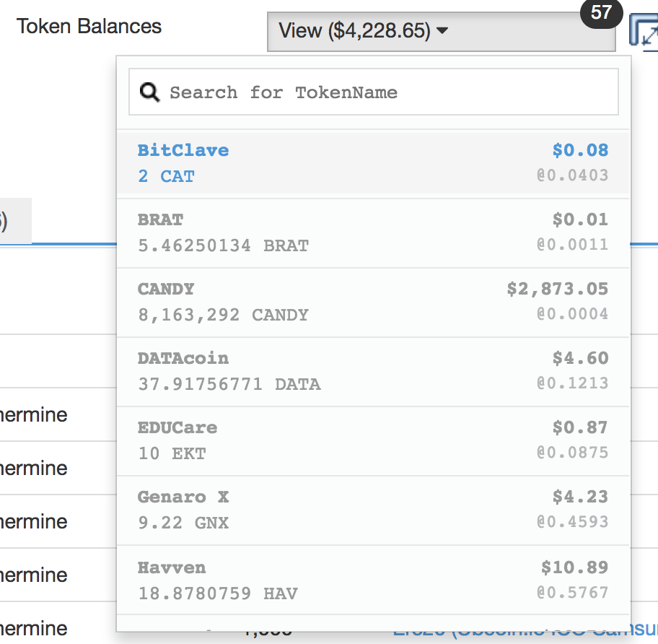Image resolution: width=658 pixels, height=644 pixels.
Task: Click the Search for TokenName field
Action: (x=374, y=92)
